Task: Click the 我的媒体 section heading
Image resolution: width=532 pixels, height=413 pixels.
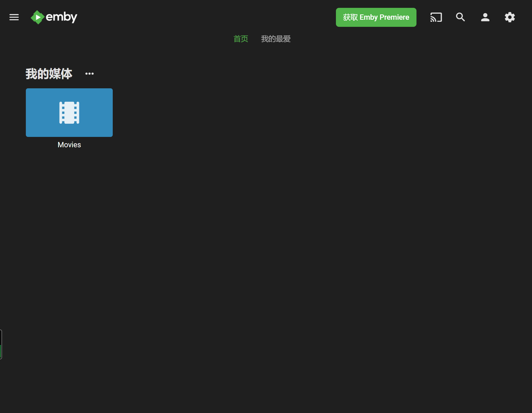Action: point(49,74)
